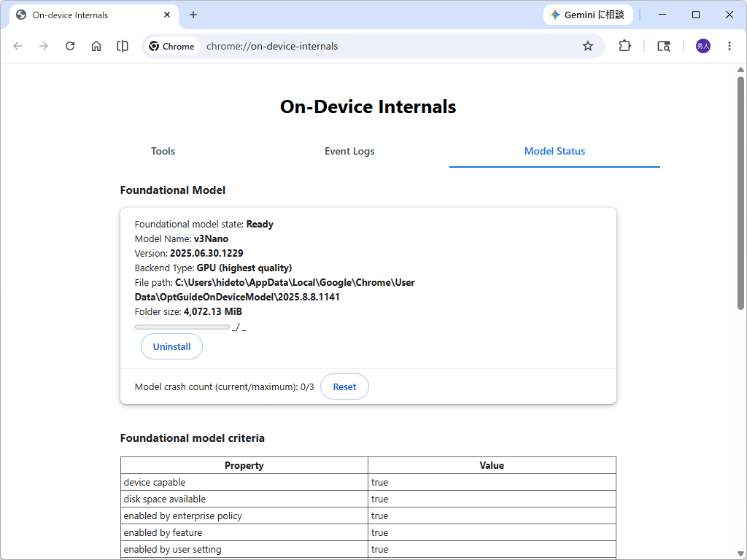This screenshot has height=560, width=747.
Task: Click the Property column header
Action: click(x=244, y=465)
